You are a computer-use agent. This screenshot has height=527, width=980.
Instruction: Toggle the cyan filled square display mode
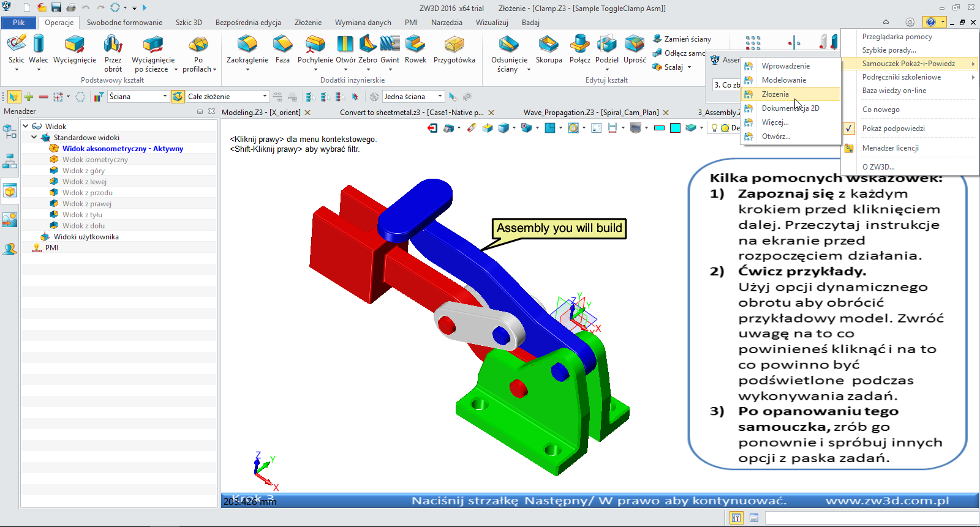click(x=675, y=128)
